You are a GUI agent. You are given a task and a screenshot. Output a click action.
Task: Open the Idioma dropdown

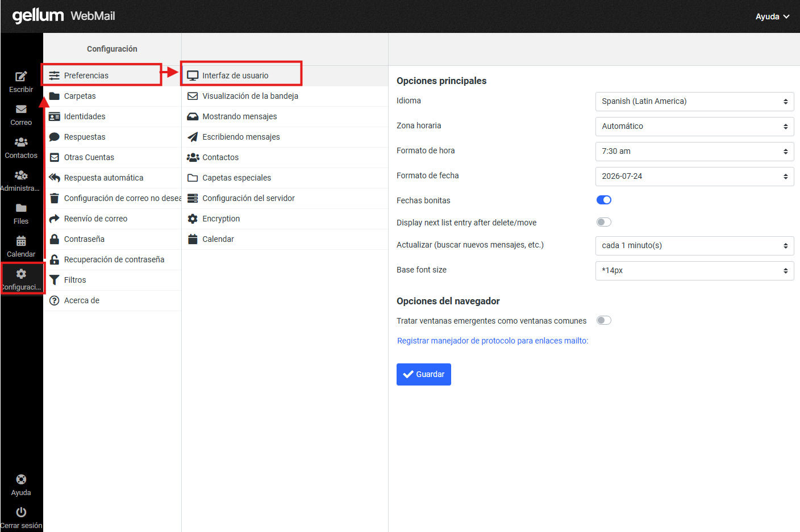694,102
